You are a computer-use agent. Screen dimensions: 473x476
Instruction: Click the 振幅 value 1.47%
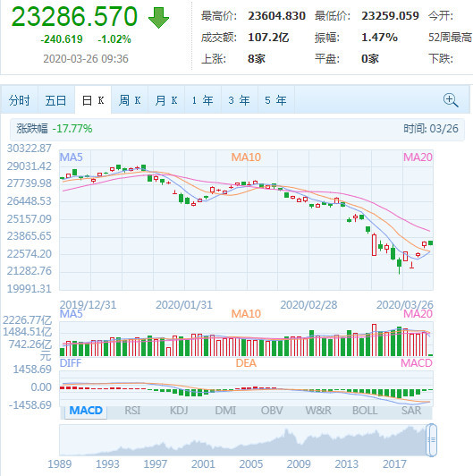point(379,38)
